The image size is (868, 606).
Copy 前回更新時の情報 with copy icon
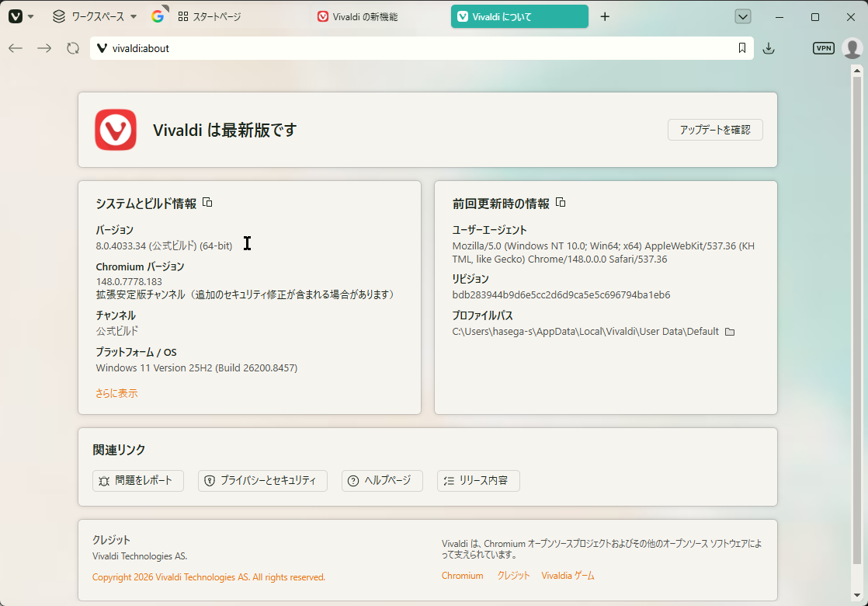tap(561, 202)
